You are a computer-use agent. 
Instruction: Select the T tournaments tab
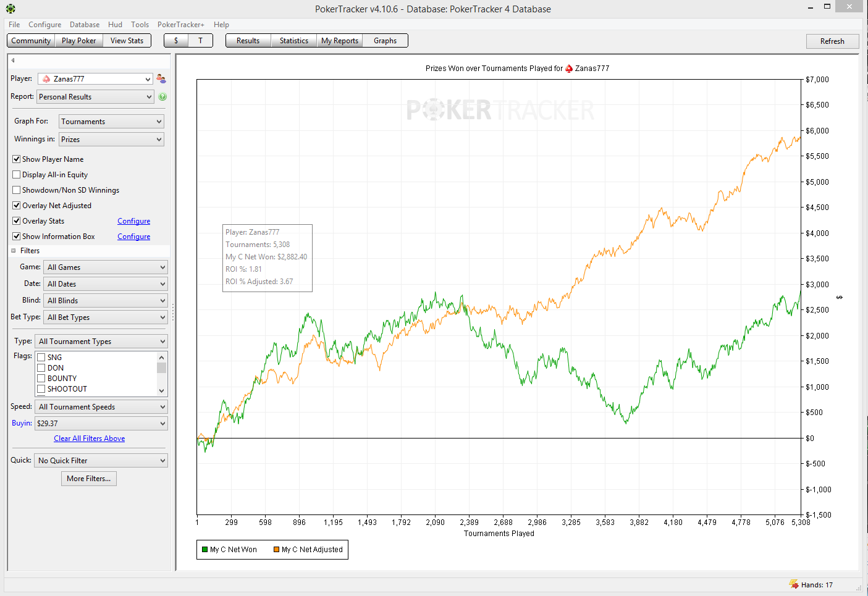(200, 41)
